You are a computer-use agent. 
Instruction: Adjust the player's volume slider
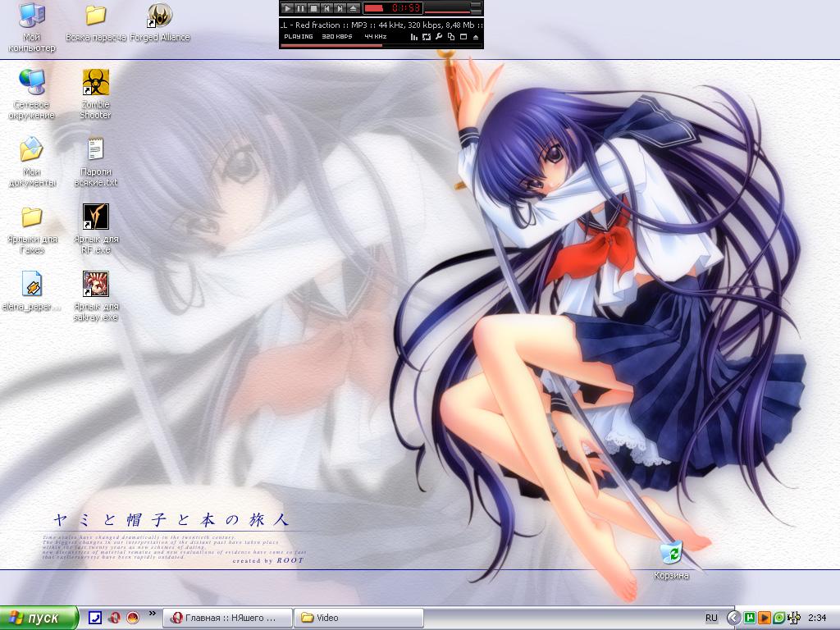point(447,11)
